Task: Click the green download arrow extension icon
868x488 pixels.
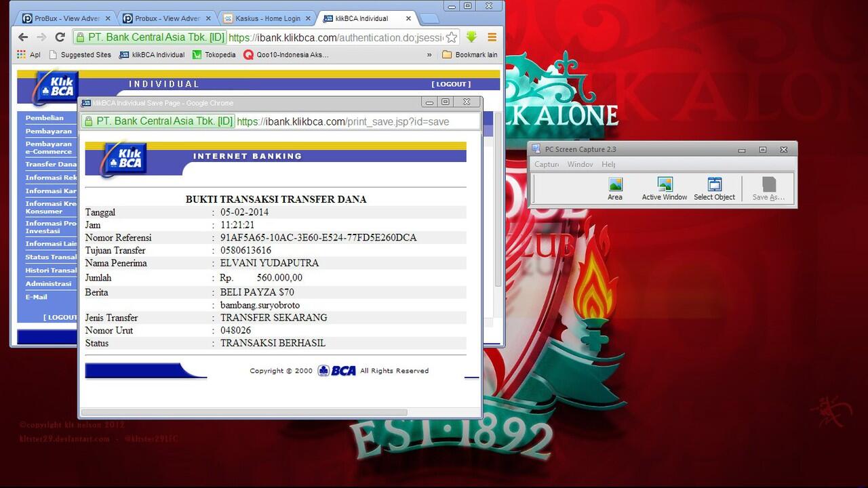Action: pos(471,37)
